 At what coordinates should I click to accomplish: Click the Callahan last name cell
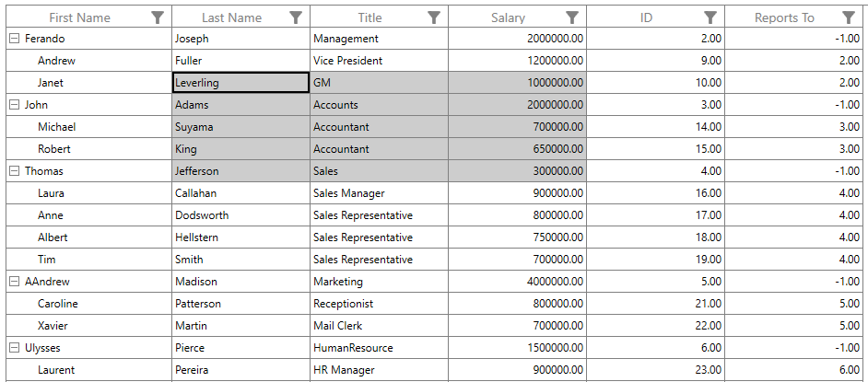click(x=240, y=193)
